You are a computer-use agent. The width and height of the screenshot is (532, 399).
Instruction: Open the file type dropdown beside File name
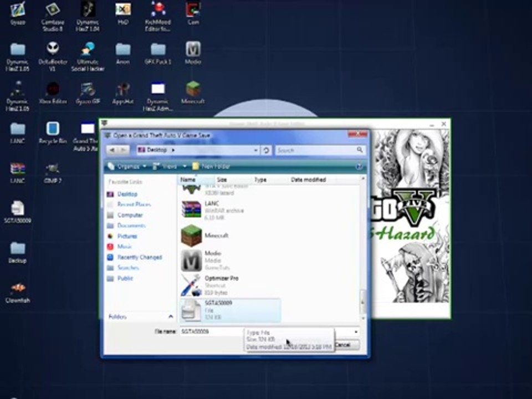pyautogui.click(x=356, y=332)
